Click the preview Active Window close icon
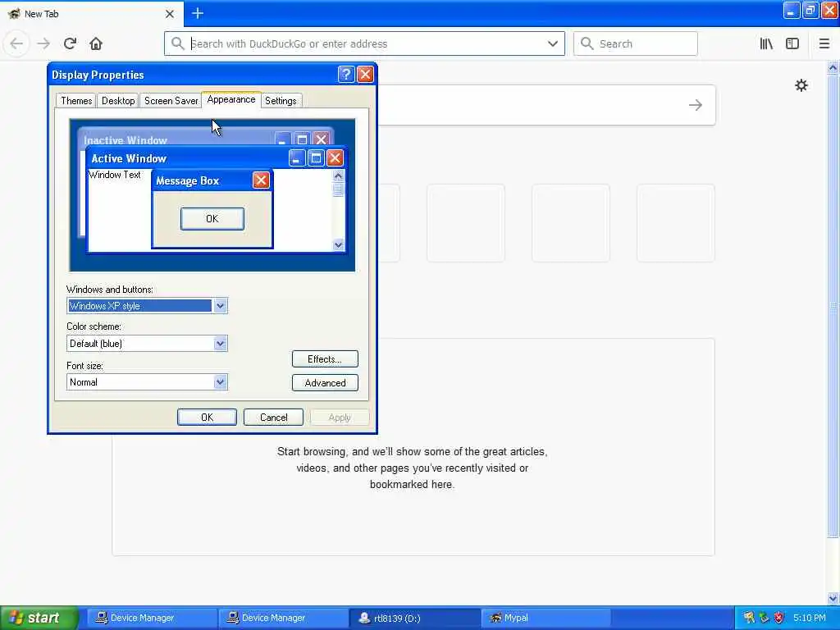840x630 pixels. click(335, 158)
